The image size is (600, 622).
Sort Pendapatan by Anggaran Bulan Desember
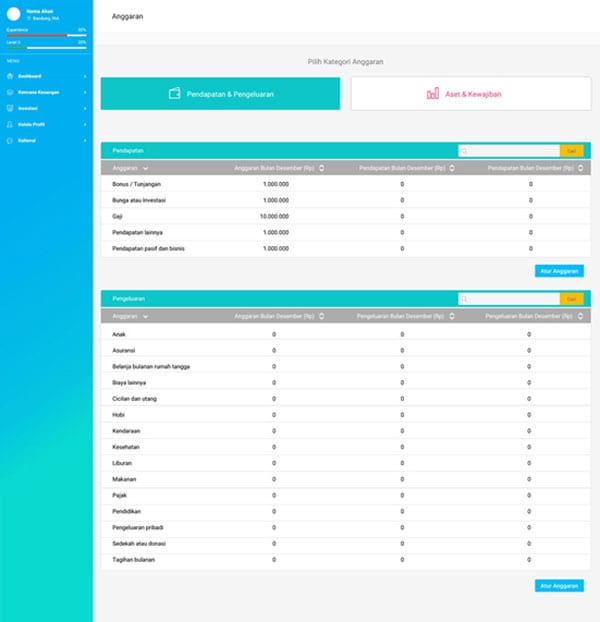click(322, 168)
